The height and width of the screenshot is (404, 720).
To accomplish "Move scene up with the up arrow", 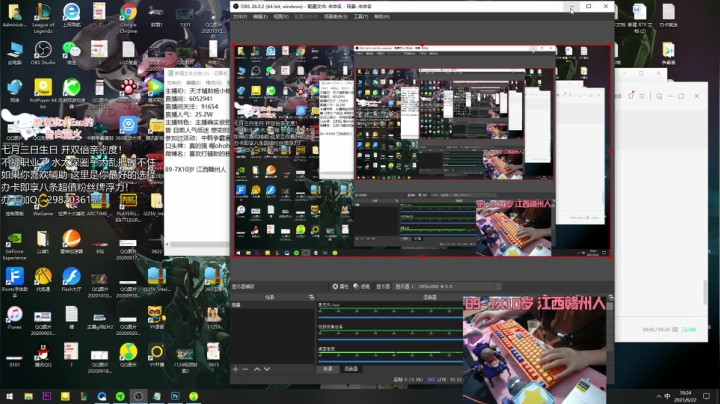I will click(257, 369).
